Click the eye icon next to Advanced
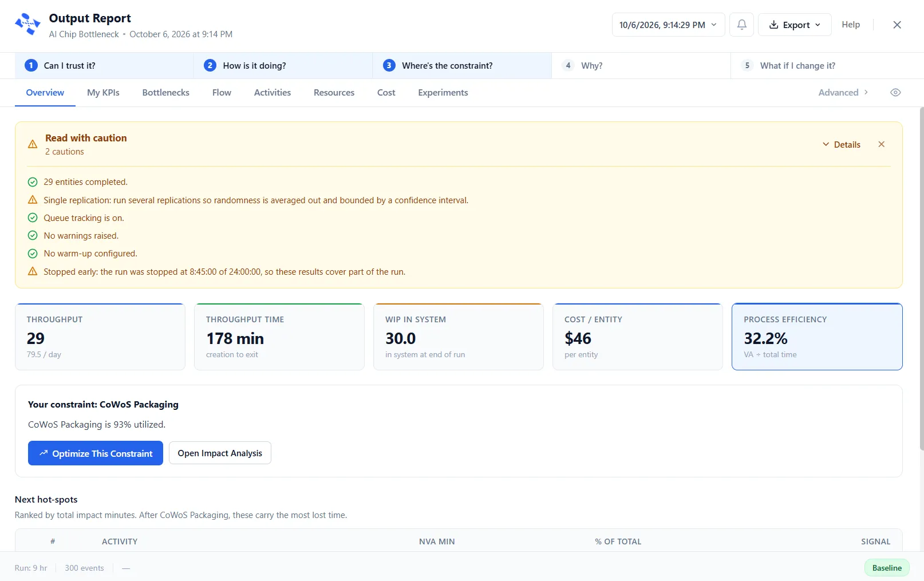Screen dimensions: 924x581 pyautogui.click(x=895, y=93)
